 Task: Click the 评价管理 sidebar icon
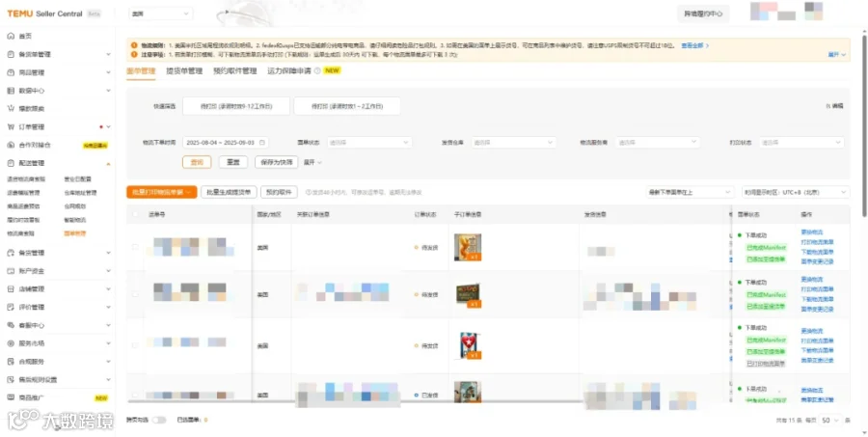click(11, 307)
